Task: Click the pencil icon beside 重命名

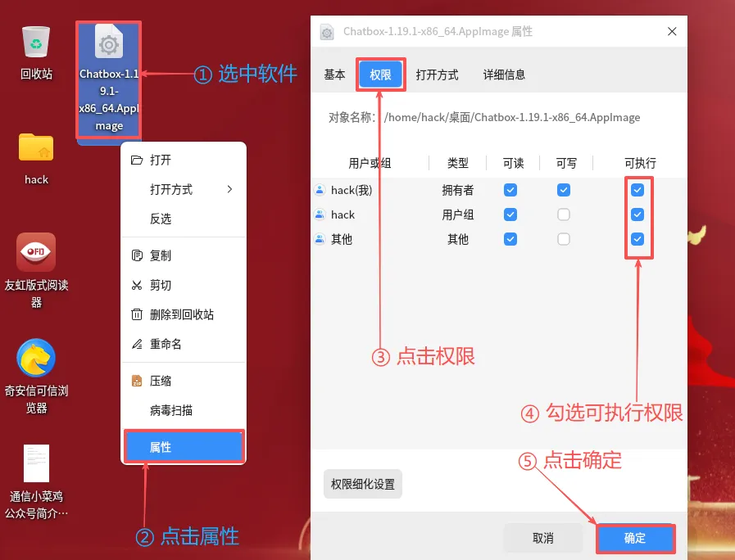Action: (x=137, y=344)
